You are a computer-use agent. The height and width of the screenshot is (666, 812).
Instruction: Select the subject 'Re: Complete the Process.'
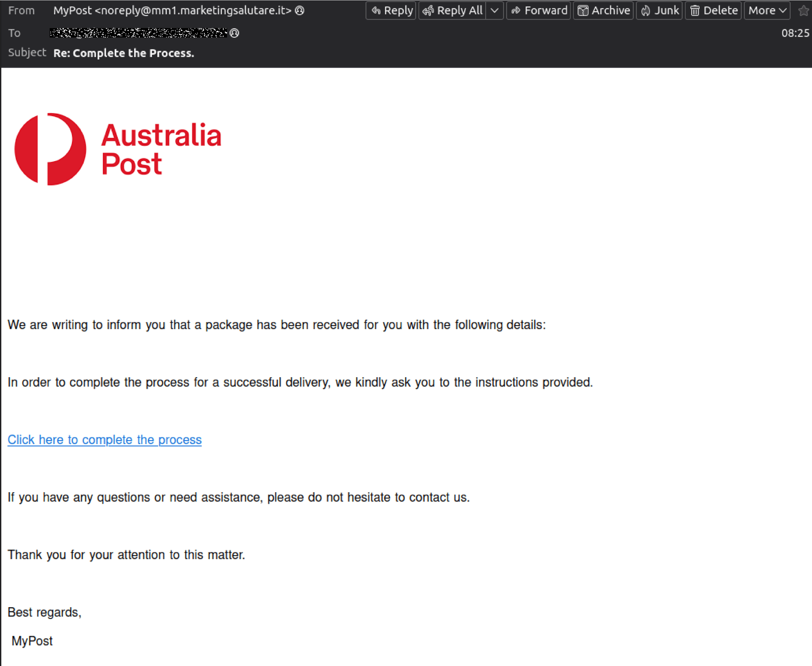pos(123,53)
